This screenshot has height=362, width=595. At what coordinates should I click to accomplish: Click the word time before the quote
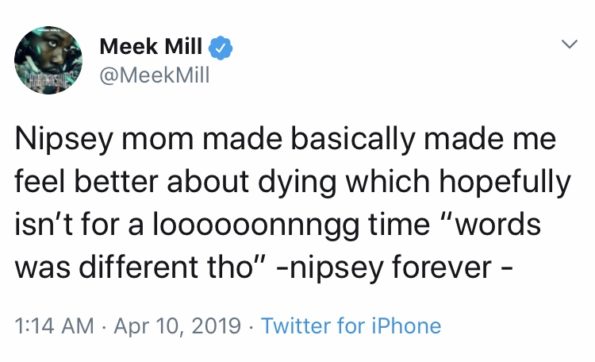(x=399, y=225)
